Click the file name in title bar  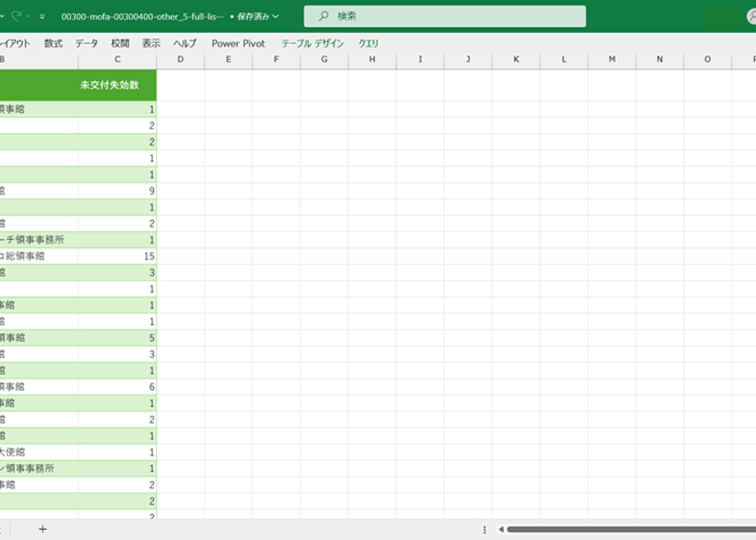(x=142, y=16)
